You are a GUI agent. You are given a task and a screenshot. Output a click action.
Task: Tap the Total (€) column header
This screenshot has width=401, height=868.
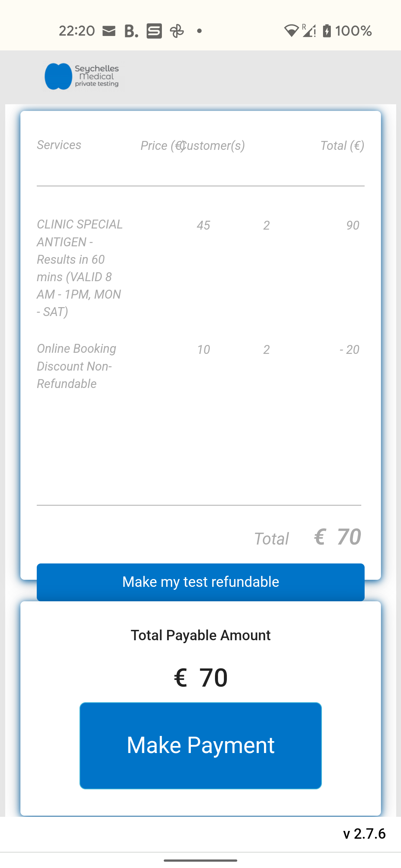point(342,146)
